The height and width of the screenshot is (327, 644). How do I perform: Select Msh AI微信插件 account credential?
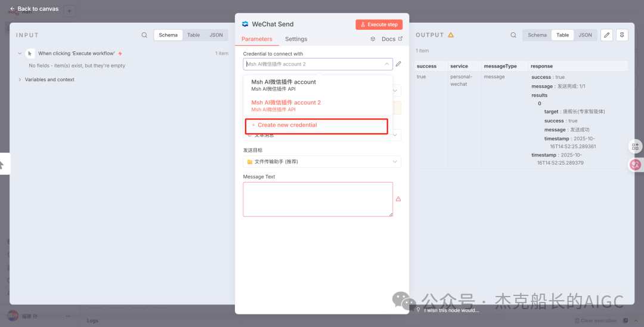pyautogui.click(x=317, y=85)
